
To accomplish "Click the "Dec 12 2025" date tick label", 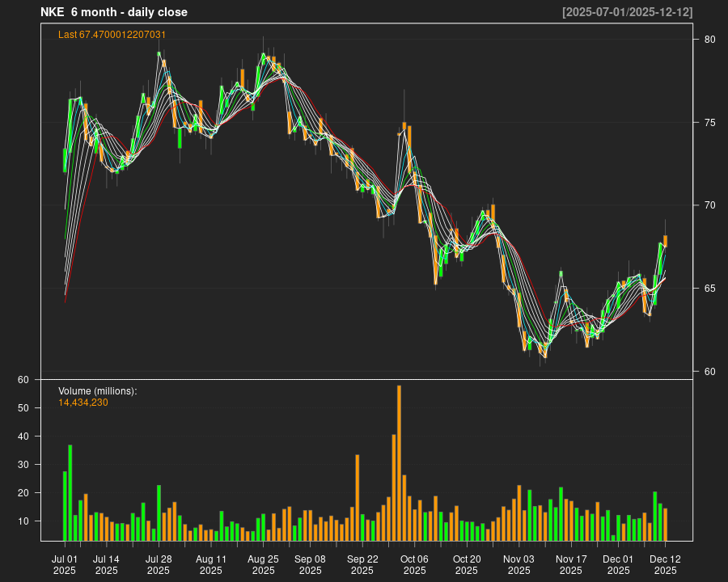I will pyautogui.click(x=665, y=564).
